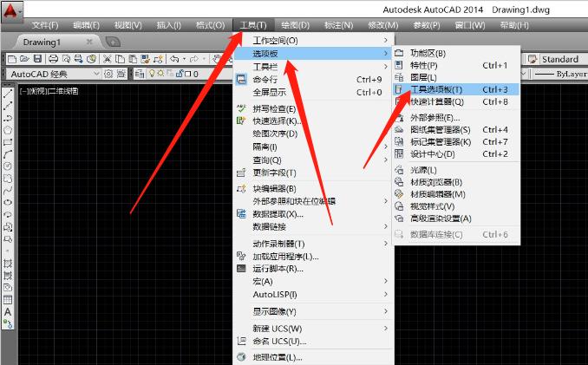
Task: Open the 绘图(D) menu
Action: click(x=295, y=25)
